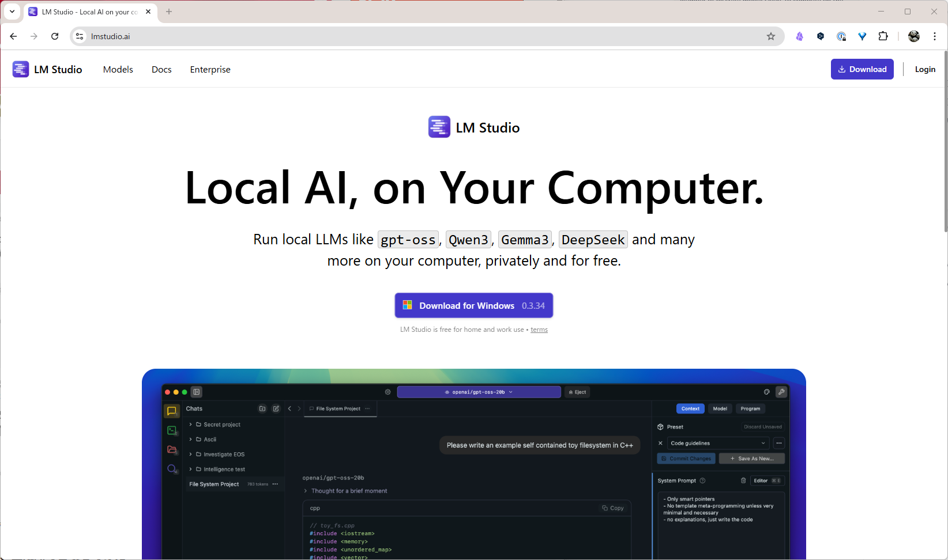Viewport: 948px width, 560px height.
Task: Click the Download button in the header
Action: click(x=862, y=69)
